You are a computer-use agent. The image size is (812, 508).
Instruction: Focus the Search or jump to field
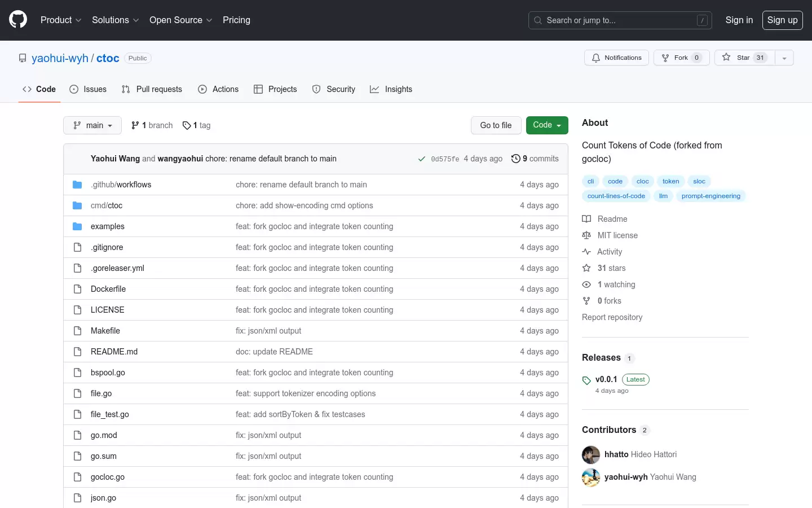(620, 20)
